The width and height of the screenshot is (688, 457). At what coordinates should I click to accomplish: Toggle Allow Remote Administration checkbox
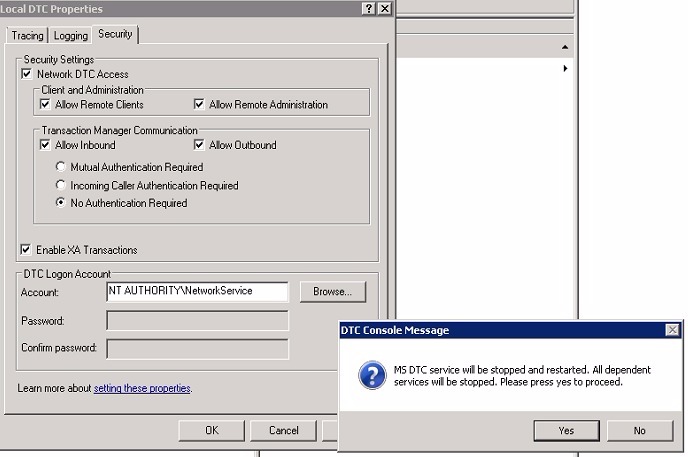tap(199, 104)
